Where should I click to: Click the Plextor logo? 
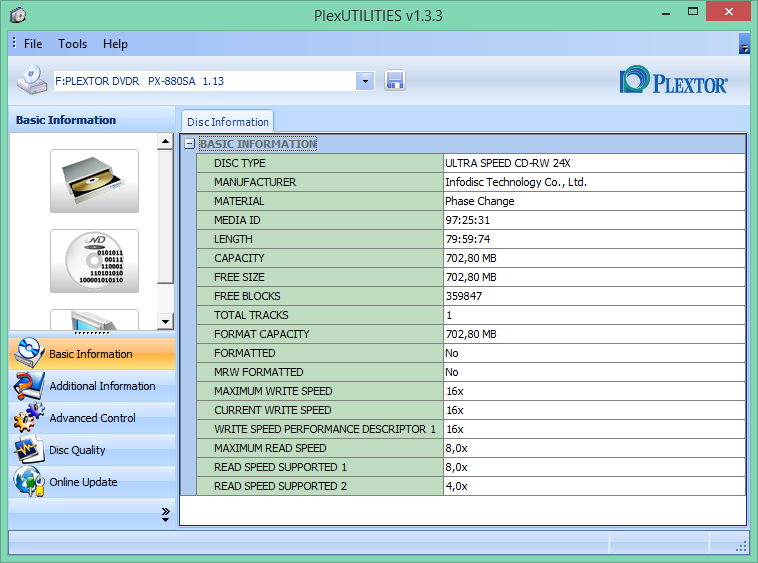pyautogui.click(x=673, y=80)
